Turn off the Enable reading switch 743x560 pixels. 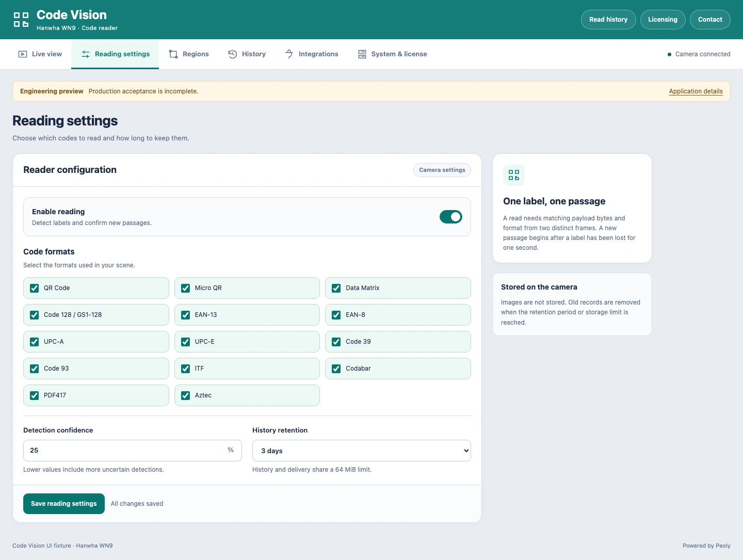coord(451,217)
